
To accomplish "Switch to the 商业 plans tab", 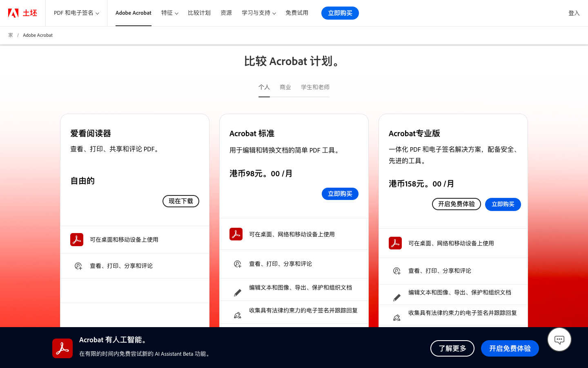I will pos(285,87).
